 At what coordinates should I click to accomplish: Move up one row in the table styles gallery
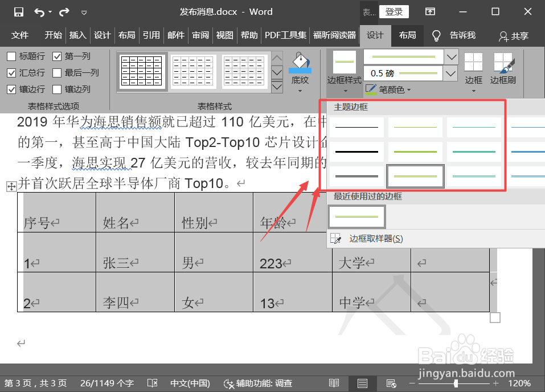click(x=277, y=58)
